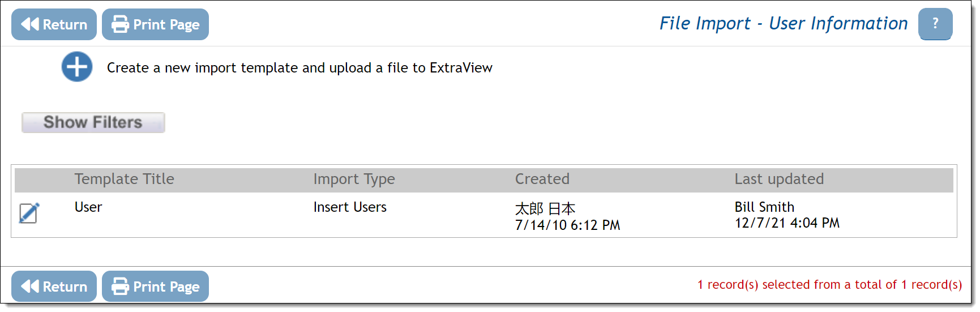Click the edit pencil icon for User template
Screen dimensions: 980x312
(29, 213)
